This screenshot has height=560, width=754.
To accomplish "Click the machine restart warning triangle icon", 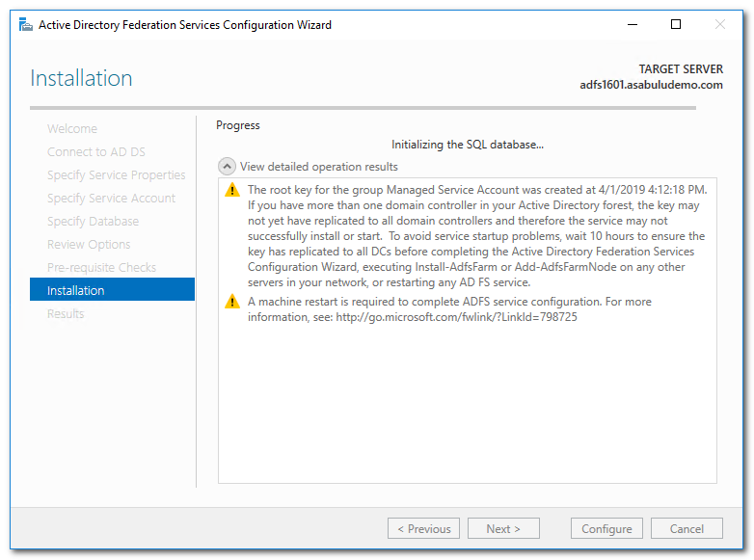I will click(232, 302).
